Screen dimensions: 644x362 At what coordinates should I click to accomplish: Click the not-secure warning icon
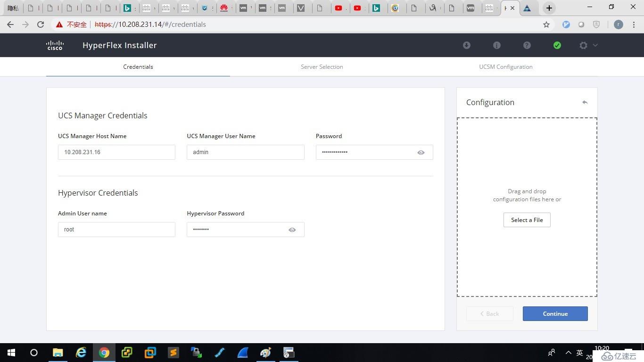pyautogui.click(x=59, y=25)
